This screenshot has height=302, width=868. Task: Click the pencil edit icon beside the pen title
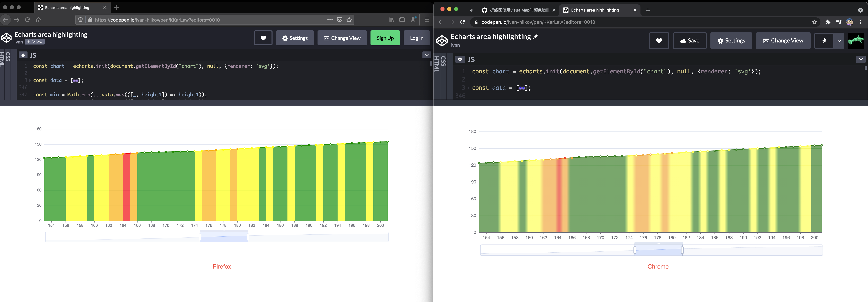click(536, 36)
